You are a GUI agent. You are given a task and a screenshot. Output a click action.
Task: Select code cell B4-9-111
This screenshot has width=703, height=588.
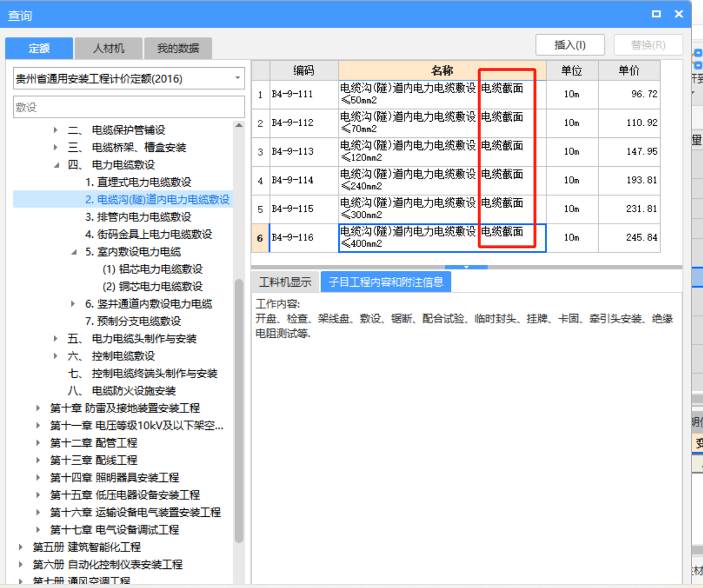(x=304, y=94)
